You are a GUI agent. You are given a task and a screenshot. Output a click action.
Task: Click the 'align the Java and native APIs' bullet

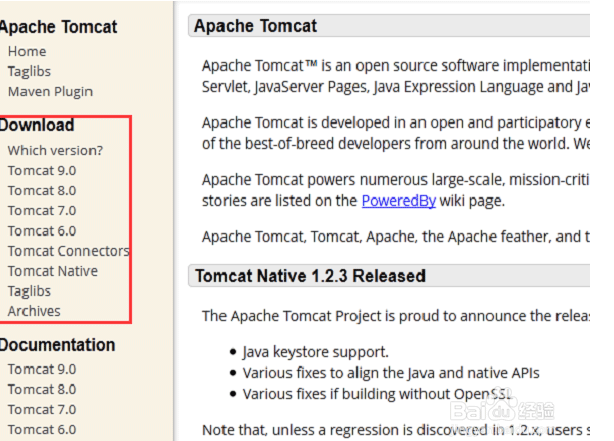[391, 373]
